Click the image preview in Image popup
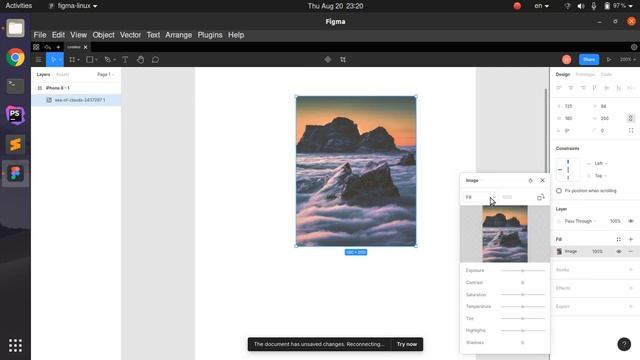 point(505,234)
